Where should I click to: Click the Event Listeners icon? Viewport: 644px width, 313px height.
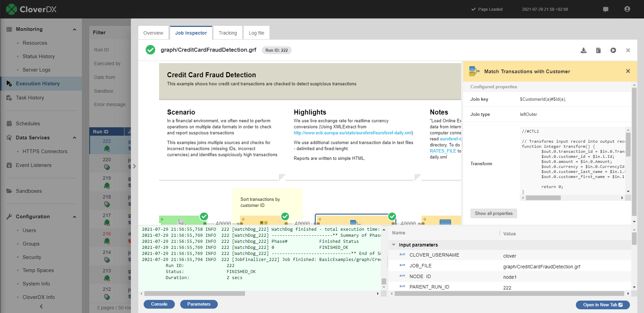9,165
